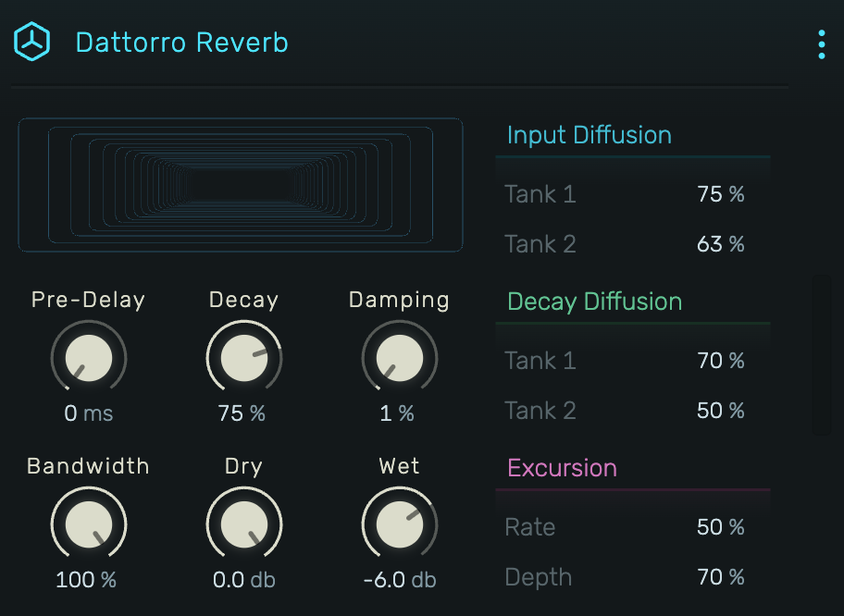
Task: Click the hexagon logo icon
Action: (x=31, y=42)
